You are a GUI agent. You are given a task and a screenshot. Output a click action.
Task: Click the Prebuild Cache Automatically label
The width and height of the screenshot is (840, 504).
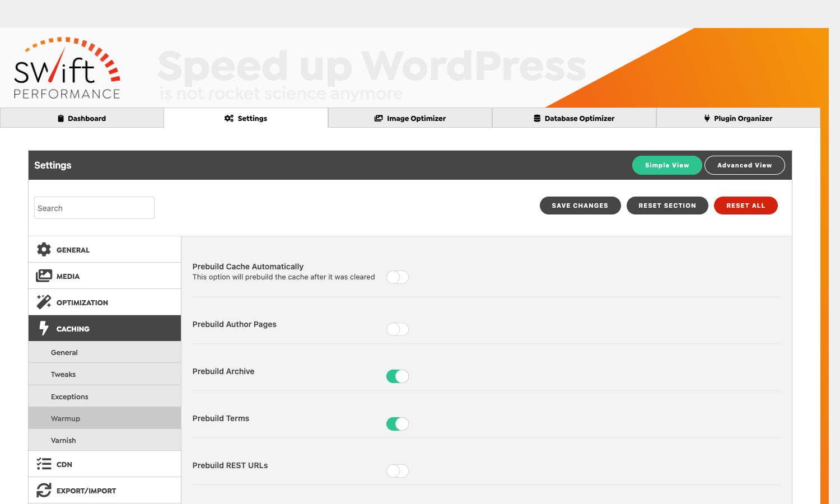click(248, 267)
